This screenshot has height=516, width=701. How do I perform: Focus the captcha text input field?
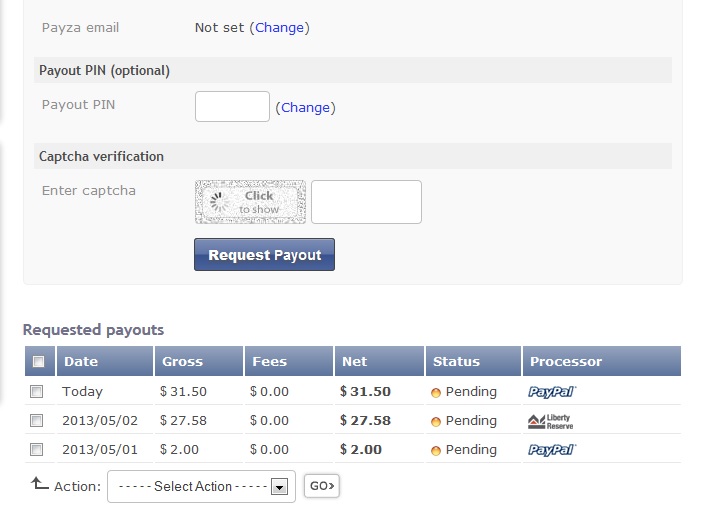(x=366, y=202)
